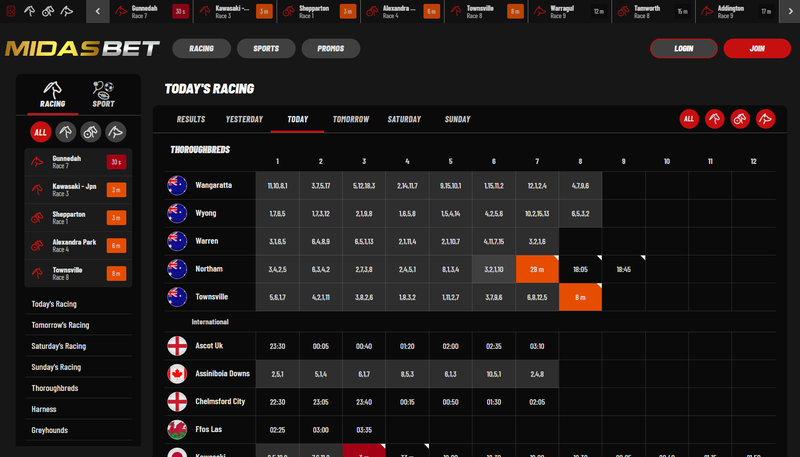This screenshot has width=800, height=457.
Task: Open Townsville Race 8 starting in 8 m
Action: click(581, 297)
